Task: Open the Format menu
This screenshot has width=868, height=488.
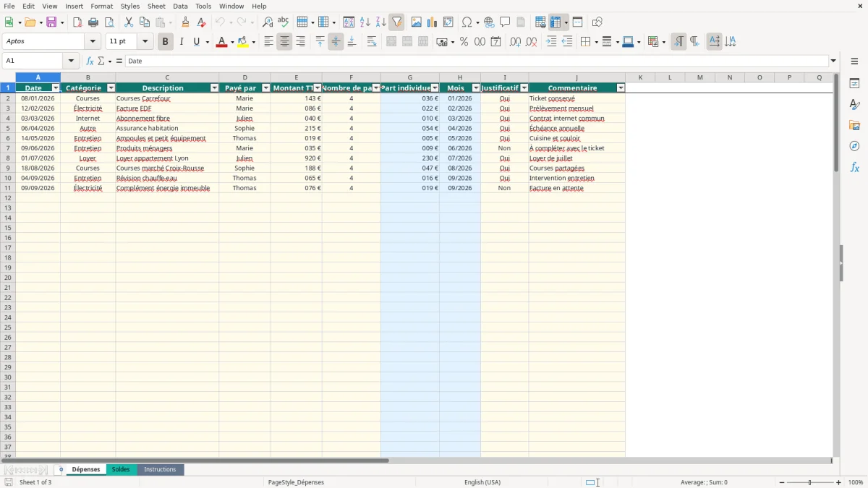Action: point(102,6)
